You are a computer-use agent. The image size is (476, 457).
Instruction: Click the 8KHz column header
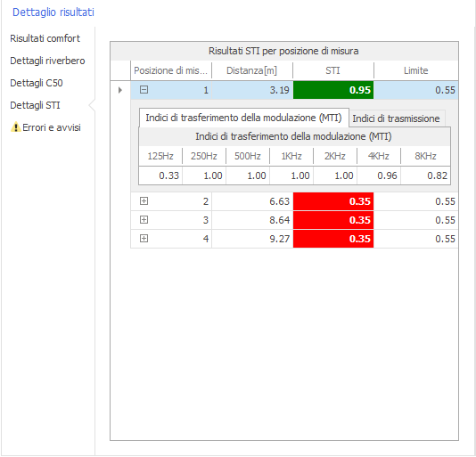point(425,156)
